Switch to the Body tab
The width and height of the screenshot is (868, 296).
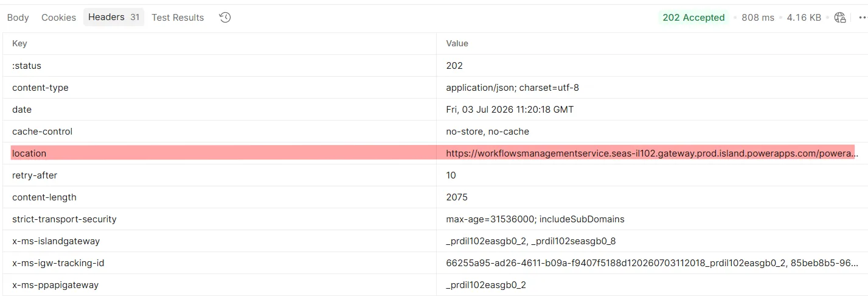click(18, 18)
